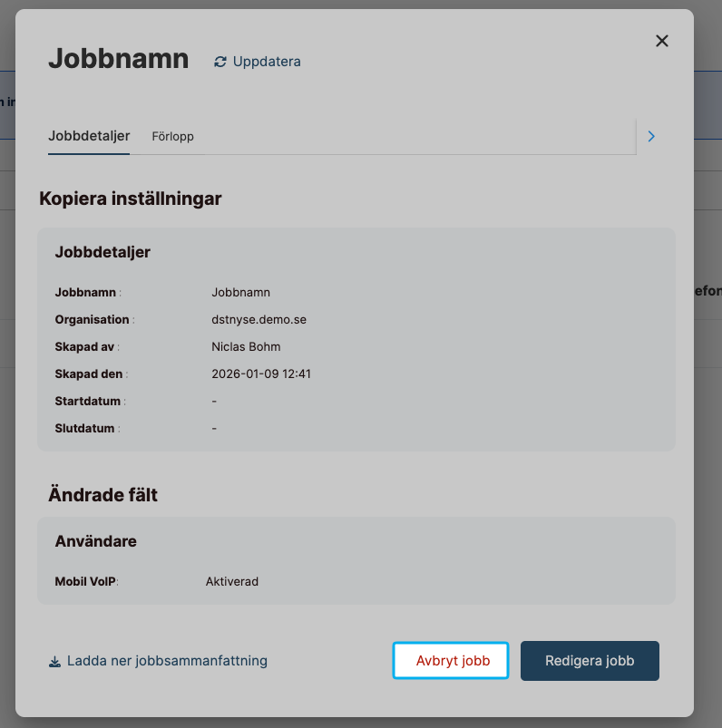Viewport: 722px width, 728px height.
Task: Click the organisation value dstnyse.demo.se
Action: coord(259,319)
